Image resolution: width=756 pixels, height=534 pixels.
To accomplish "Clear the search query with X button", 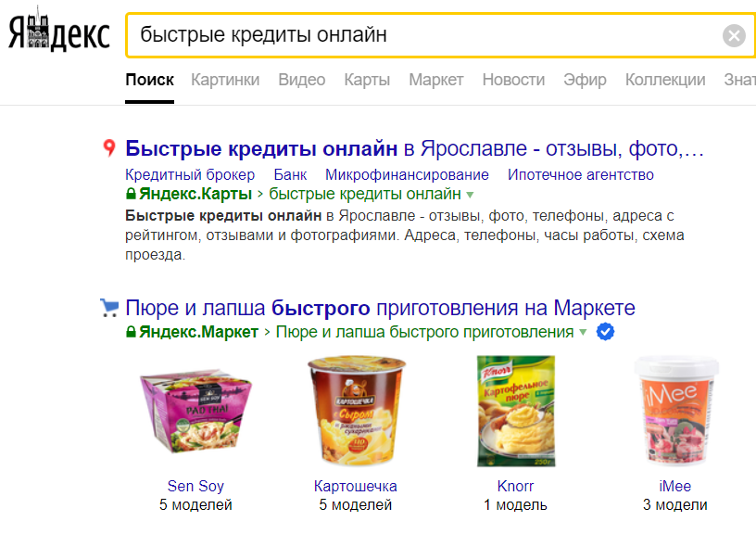I will tap(734, 36).
